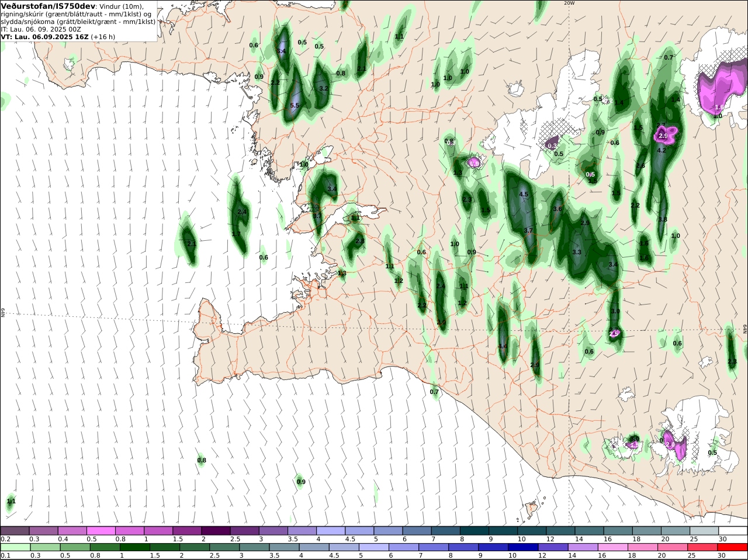Click the 'slydda/snjókoma' legend description line

coord(78,21)
